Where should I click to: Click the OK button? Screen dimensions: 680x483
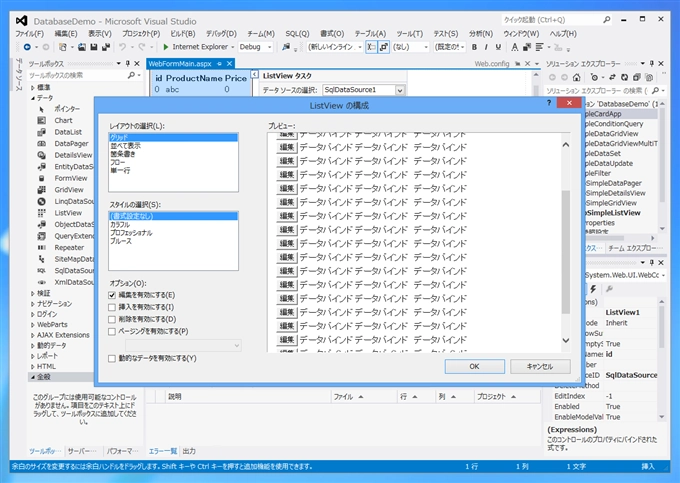pos(474,366)
